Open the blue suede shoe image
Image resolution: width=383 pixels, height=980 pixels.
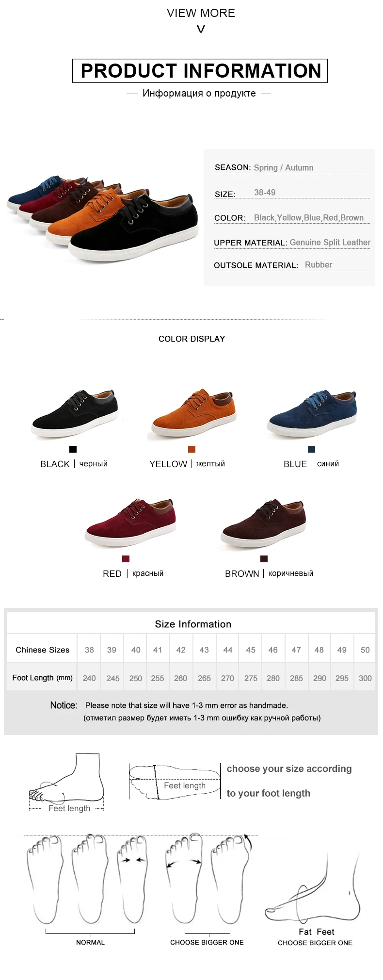(x=312, y=413)
